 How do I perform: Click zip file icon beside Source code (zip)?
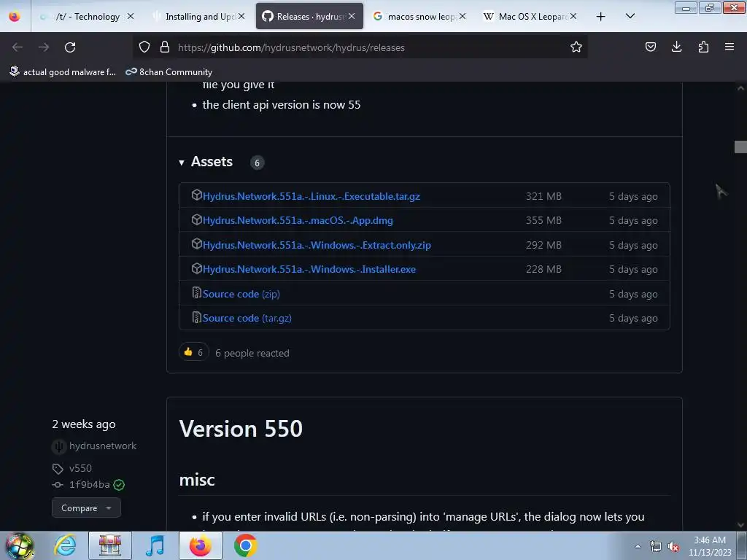click(196, 292)
